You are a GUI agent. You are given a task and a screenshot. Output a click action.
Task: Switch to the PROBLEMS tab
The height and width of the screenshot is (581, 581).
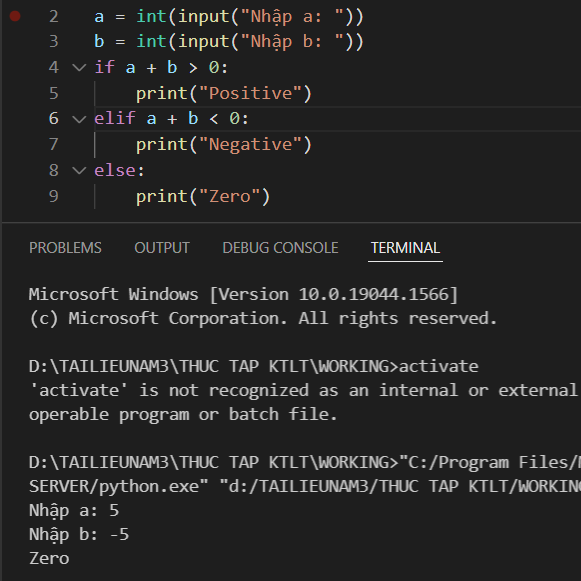(x=65, y=248)
